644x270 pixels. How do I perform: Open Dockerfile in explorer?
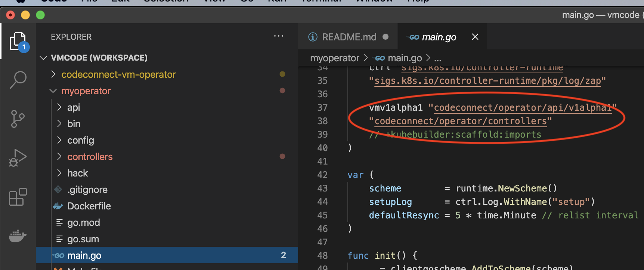pos(89,206)
